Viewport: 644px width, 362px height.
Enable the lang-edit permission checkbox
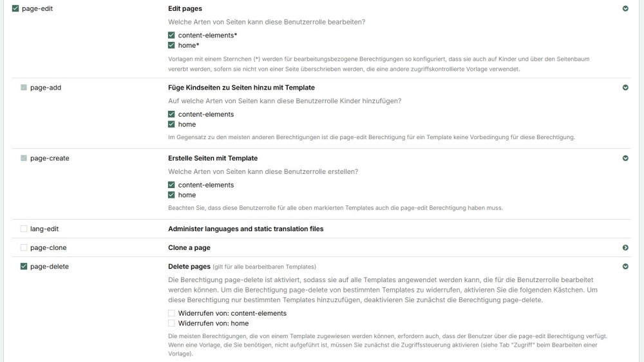point(24,229)
